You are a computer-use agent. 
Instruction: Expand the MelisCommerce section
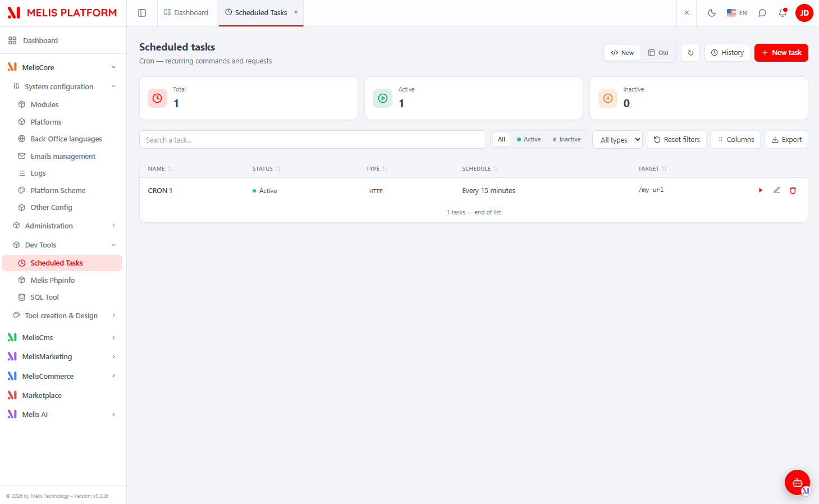coord(113,376)
